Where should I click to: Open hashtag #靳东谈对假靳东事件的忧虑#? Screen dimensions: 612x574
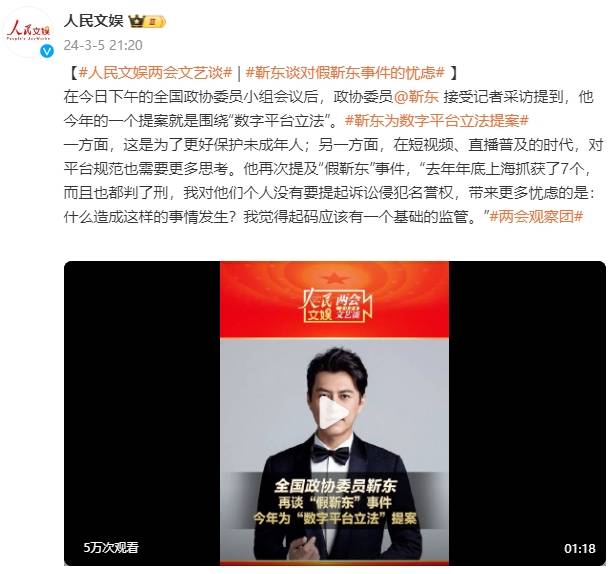pos(345,73)
